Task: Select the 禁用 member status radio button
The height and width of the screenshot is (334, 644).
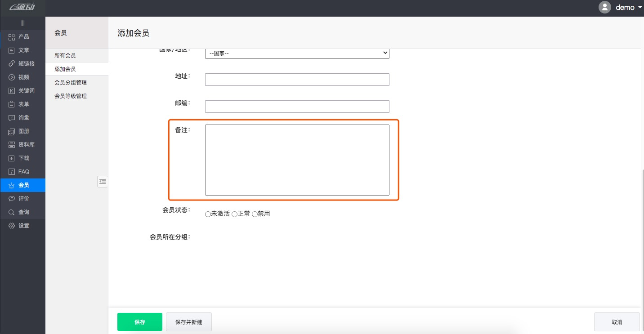Action: 255,214
